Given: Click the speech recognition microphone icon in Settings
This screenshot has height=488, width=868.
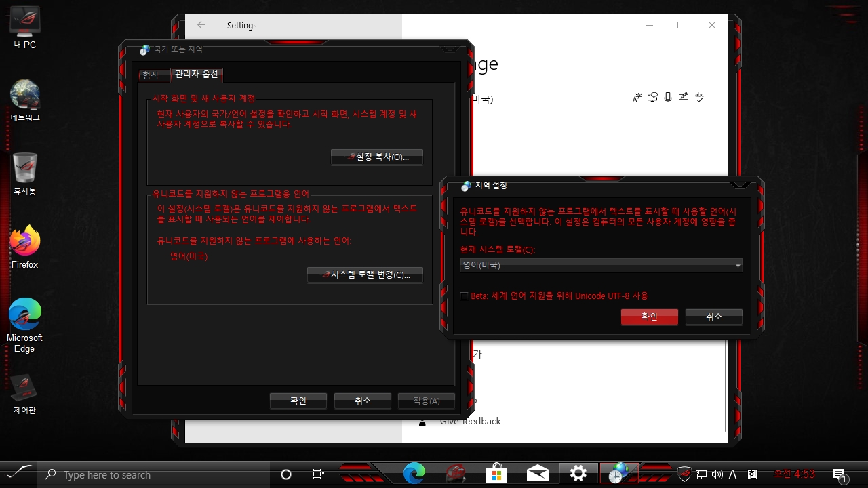Looking at the screenshot, I should tap(668, 98).
